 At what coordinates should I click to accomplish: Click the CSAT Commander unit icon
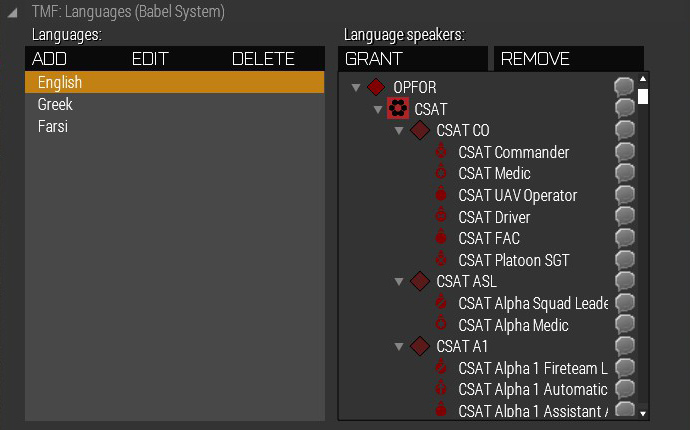pos(441,152)
